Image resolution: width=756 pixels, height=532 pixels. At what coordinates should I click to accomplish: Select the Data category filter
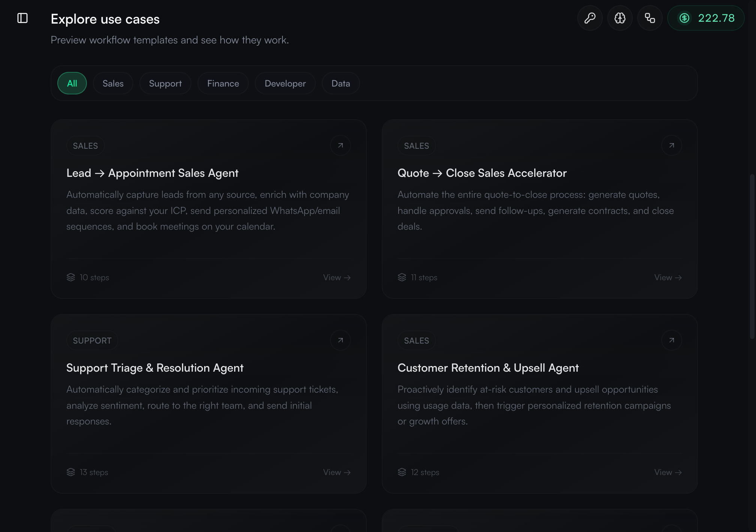point(341,83)
